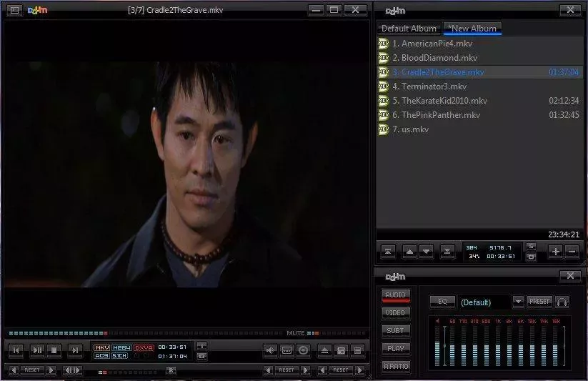Remove an item with the minus button
The height and width of the screenshot is (381, 588).
click(572, 251)
